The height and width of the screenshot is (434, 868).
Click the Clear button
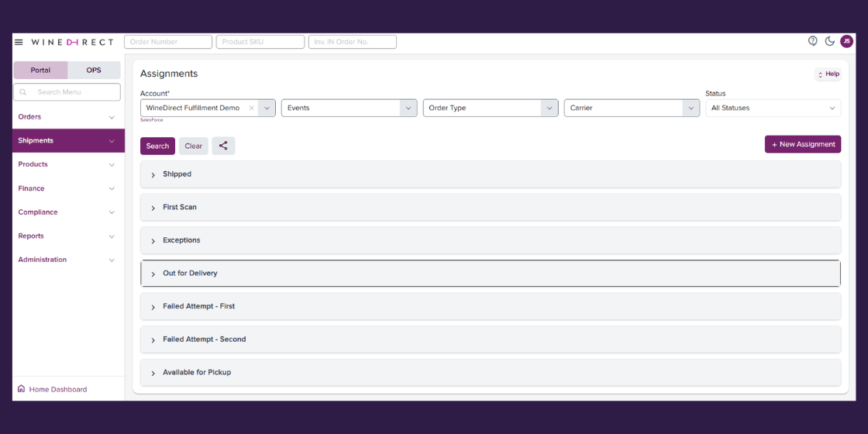[193, 146]
